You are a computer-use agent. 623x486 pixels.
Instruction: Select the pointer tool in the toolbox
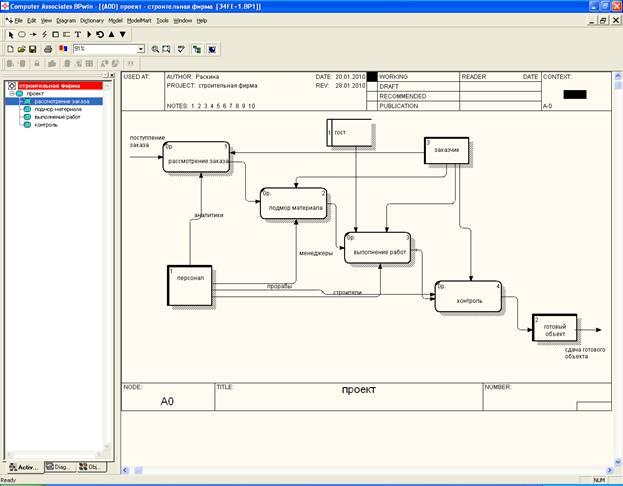click(9, 34)
